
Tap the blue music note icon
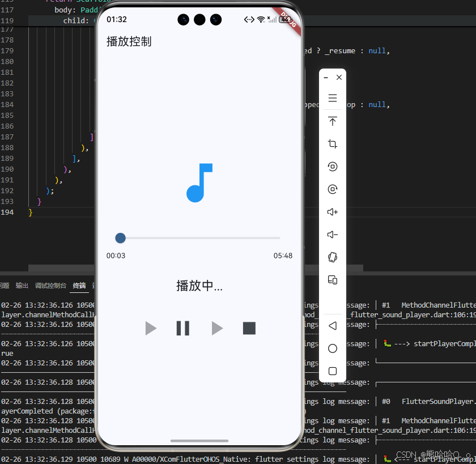[x=199, y=182]
